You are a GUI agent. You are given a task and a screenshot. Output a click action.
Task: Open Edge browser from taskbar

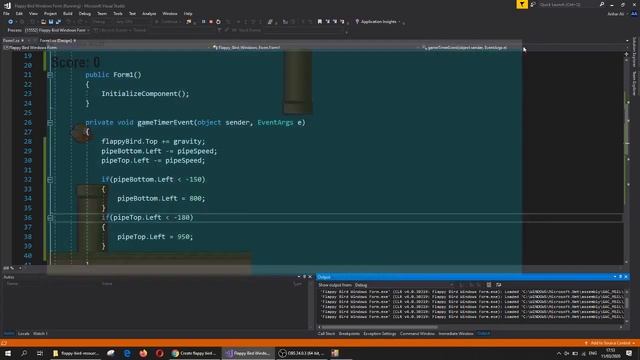point(127,353)
